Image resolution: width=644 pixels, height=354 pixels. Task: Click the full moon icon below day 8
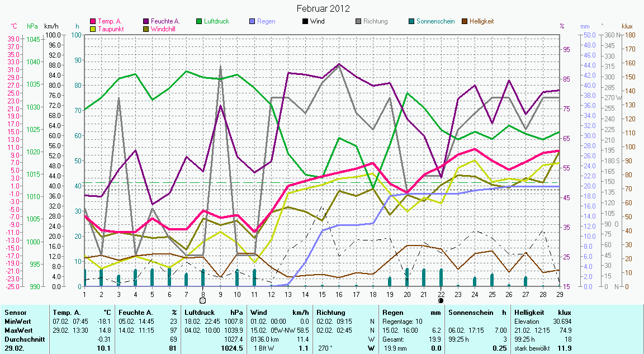pyautogui.click(x=203, y=300)
